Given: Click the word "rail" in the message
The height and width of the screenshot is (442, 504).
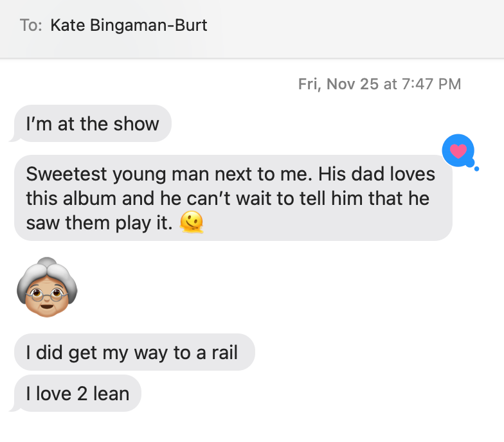Looking at the screenshot, I should tap(225, 352).
